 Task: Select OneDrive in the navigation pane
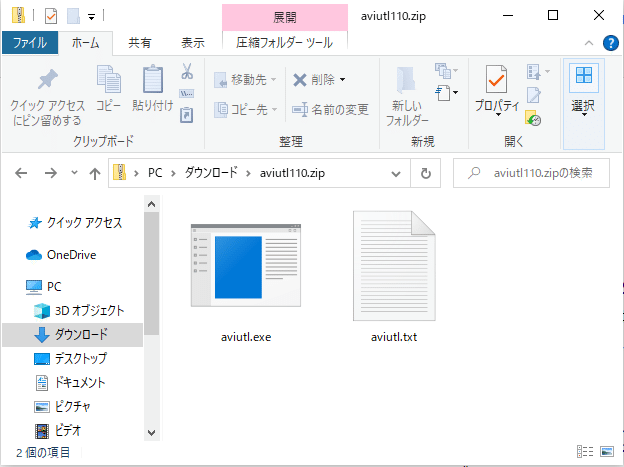click(x=61, y=255)
